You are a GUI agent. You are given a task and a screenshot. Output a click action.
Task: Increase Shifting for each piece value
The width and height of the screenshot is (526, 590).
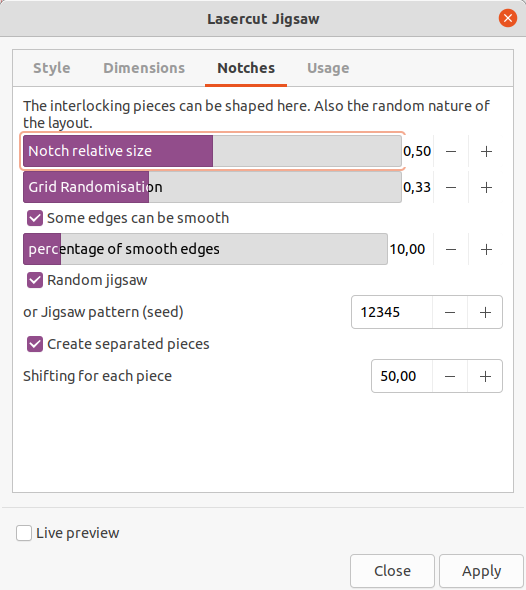coord(485,376)
